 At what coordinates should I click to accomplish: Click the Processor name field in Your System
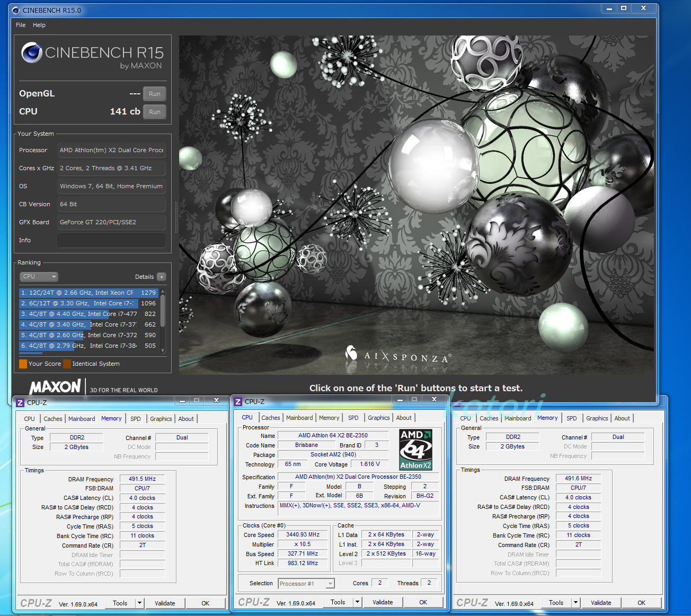coord(111,150)
